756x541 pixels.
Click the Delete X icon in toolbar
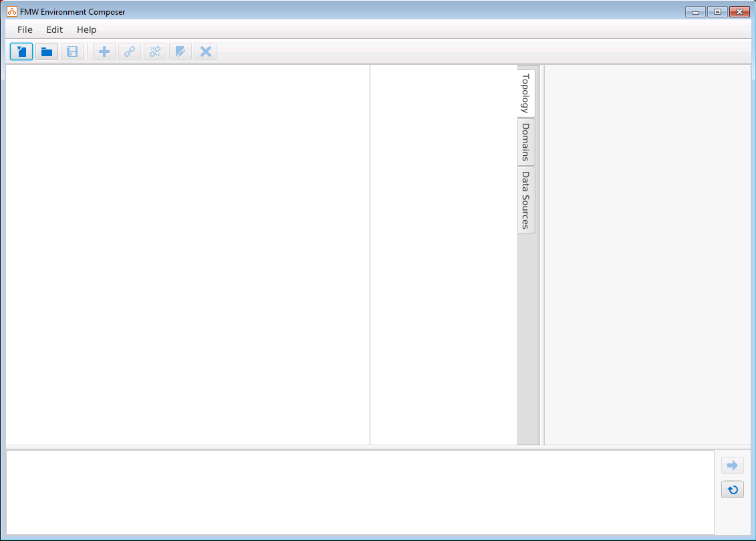coord(206,51)
